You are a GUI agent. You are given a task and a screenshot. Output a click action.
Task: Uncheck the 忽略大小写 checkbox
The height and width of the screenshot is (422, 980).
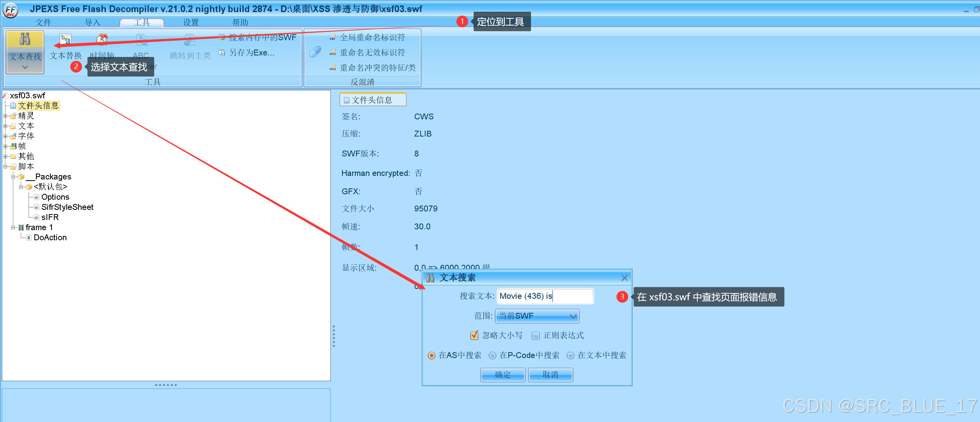(x=474, y=335)
